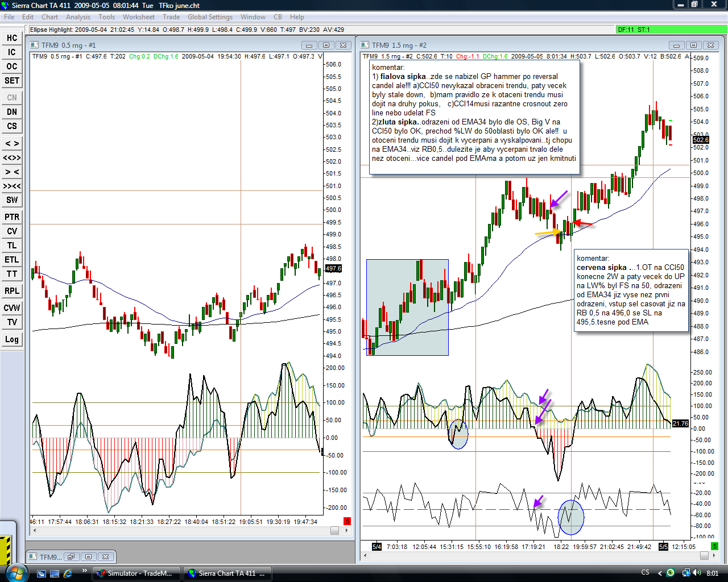The height and width of the screenshot is (582, 728).
Task: Open the Chart menu
Action: [49, 17]
